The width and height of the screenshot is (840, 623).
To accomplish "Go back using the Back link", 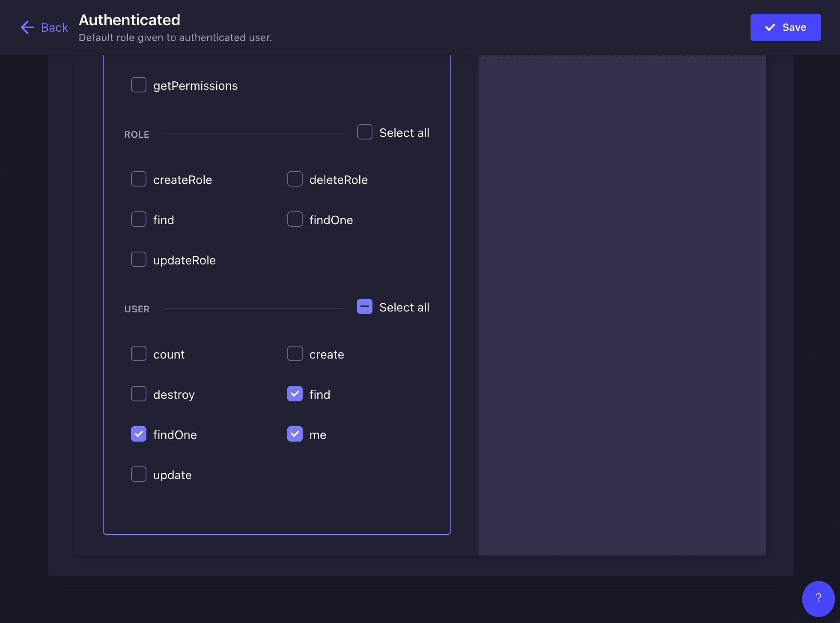I will [44, 27].
